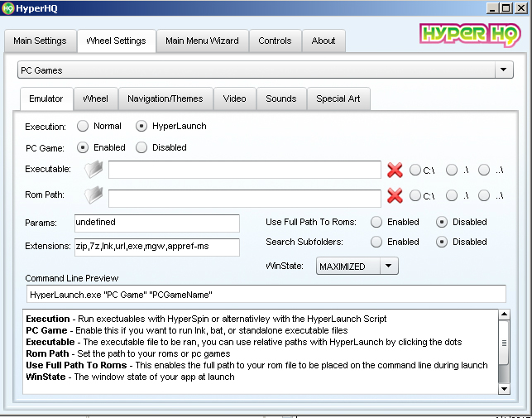Click the "Execution" help line in description box

point(206,319)
